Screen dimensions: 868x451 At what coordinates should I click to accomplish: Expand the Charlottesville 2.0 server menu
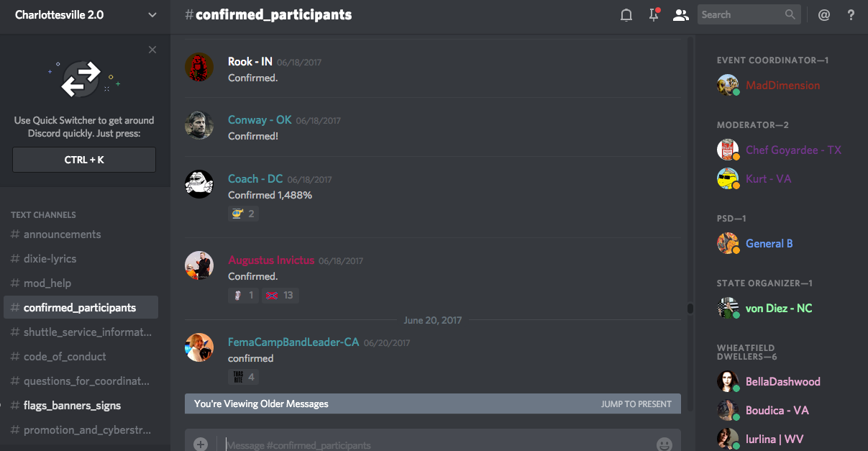[x=152, y=14]
